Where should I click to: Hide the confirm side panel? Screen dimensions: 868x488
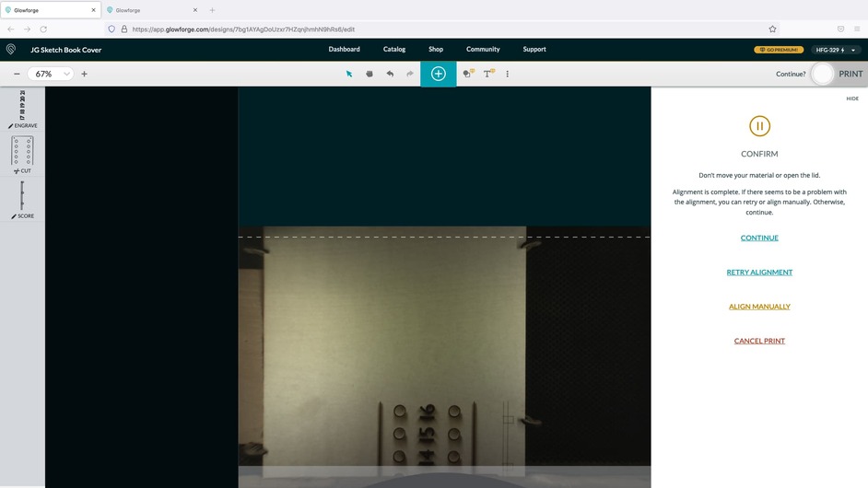pos(852,99)
